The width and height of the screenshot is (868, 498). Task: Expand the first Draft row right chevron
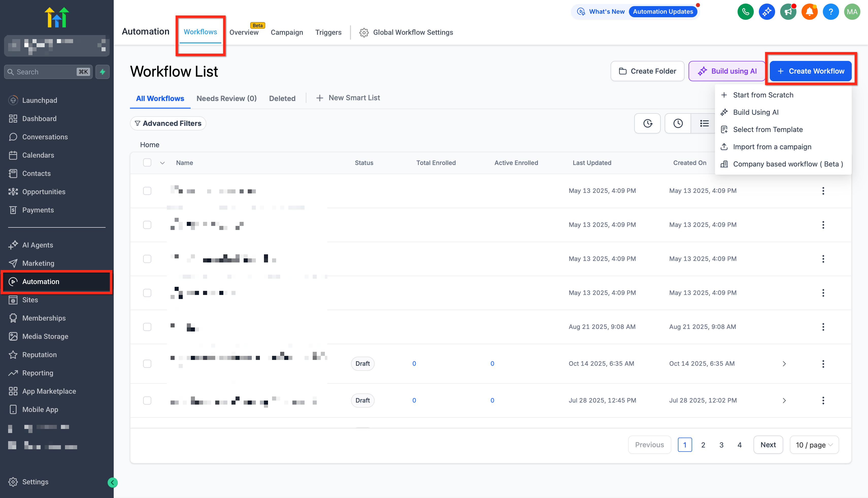(784, 363)
